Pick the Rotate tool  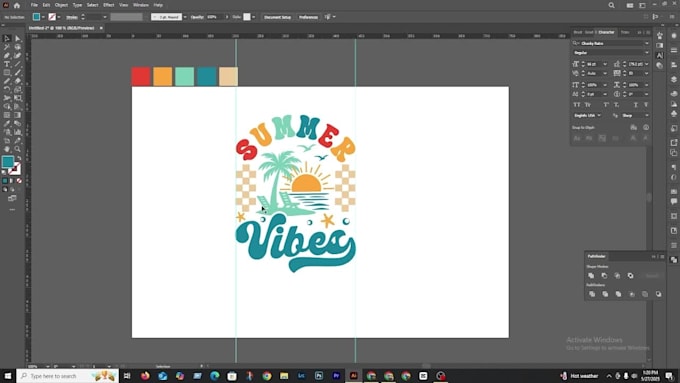[7, 89]
